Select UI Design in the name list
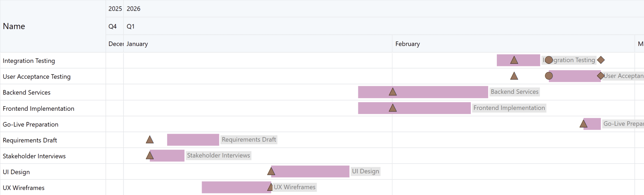 [x=16, y=172]
